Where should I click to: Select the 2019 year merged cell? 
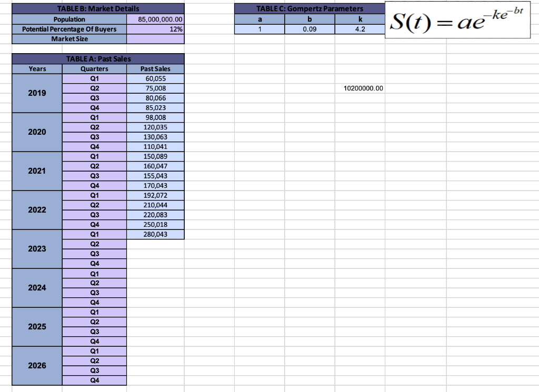pos(36,93)
